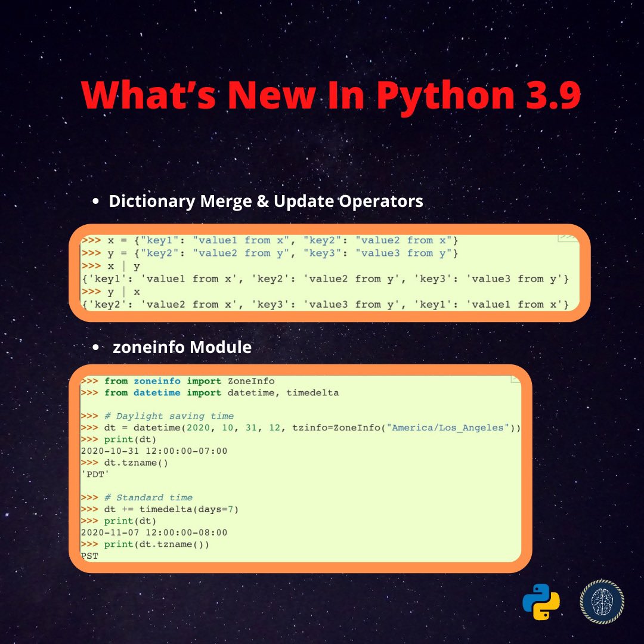The width and height of the screenshot is (644, 644).
Task: Click the output line starting with {'key1'
Action: (x=326, y=279)
